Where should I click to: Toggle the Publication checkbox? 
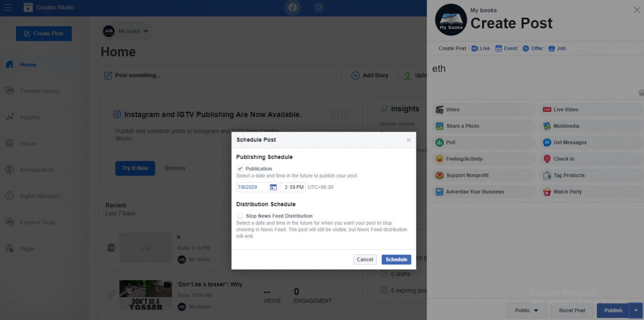[x=240, y=169]
